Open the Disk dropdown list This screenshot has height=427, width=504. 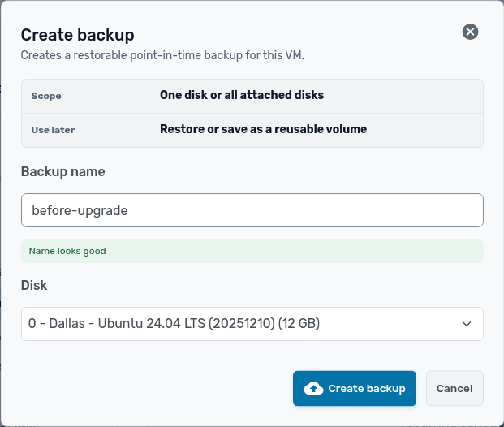(x=252, y=324)
